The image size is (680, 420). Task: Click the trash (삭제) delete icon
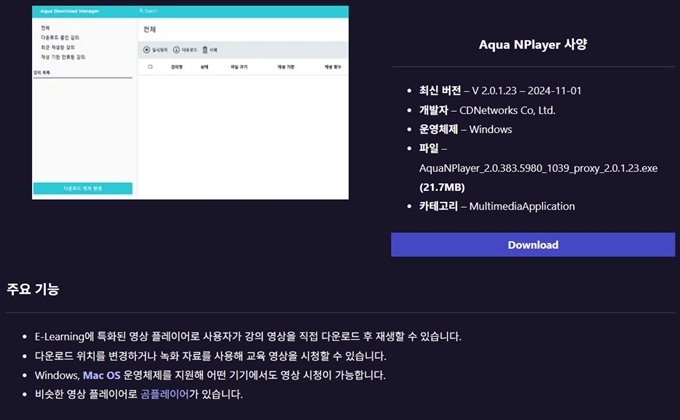click(205, 50)
